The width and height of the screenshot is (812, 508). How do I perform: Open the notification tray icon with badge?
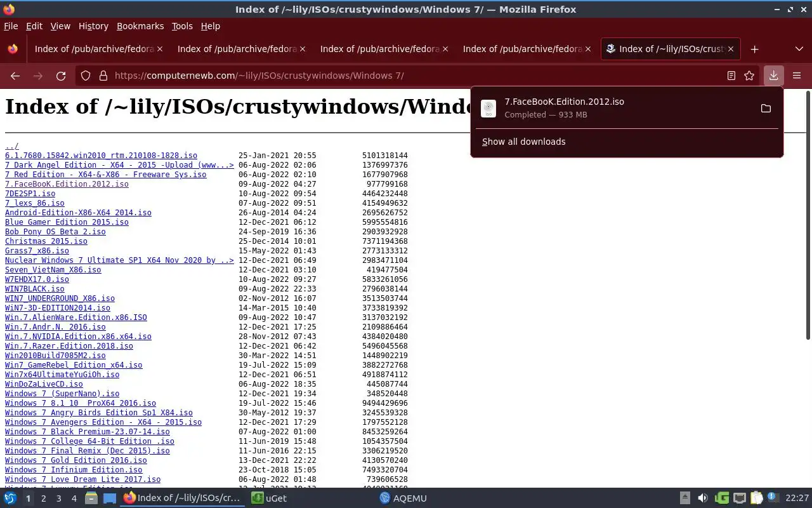[773, 498]
